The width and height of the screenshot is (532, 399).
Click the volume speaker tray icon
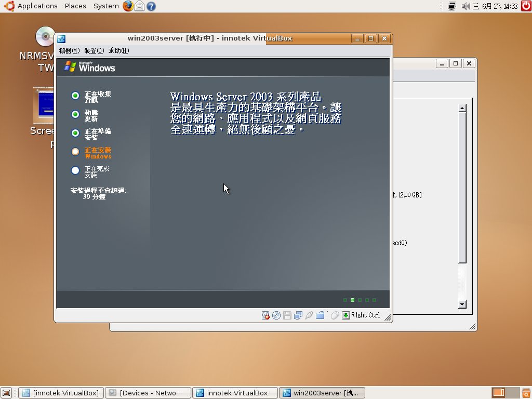click(x=465, y=6)
